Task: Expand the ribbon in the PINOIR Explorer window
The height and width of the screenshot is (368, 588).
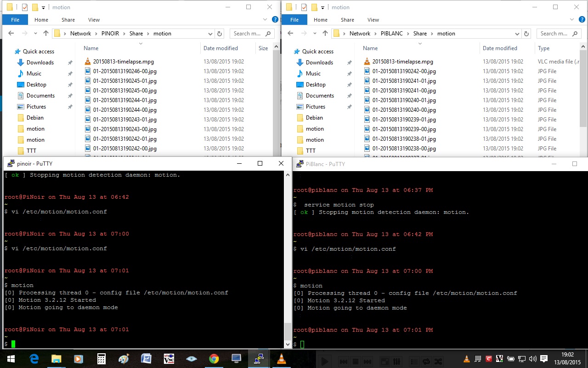Action: click(265, 20)
